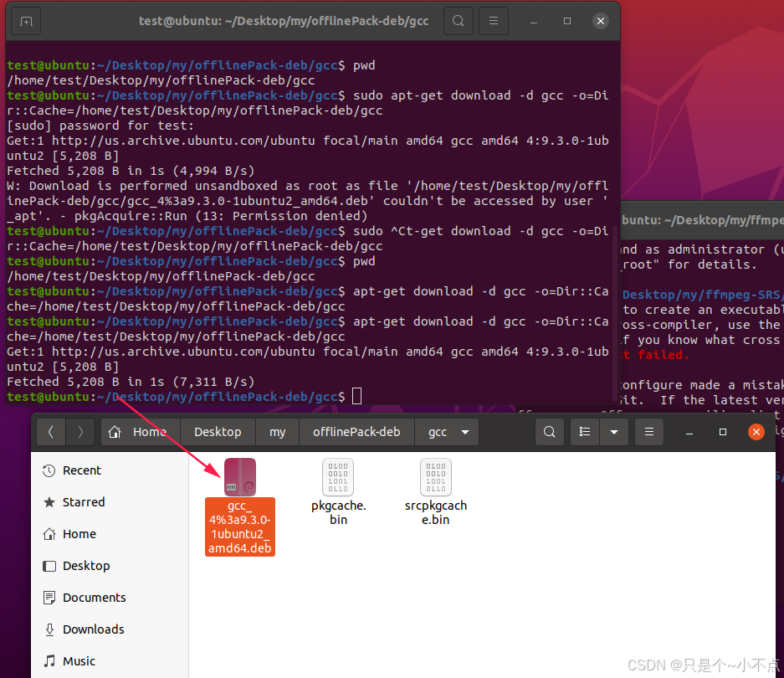Open new tab in the terminal window
784x678 pixels.
coord(26,21)
